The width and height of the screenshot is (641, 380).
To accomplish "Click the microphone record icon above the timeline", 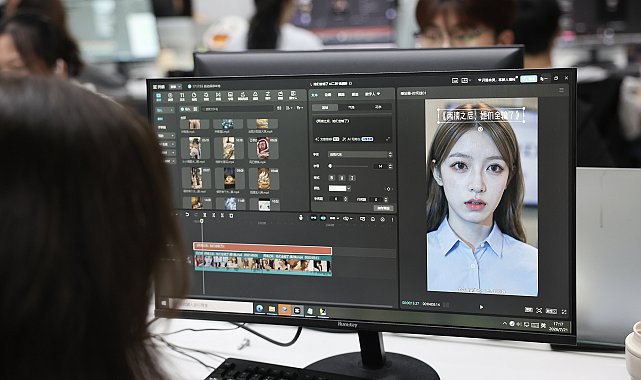I will [301, 217].
